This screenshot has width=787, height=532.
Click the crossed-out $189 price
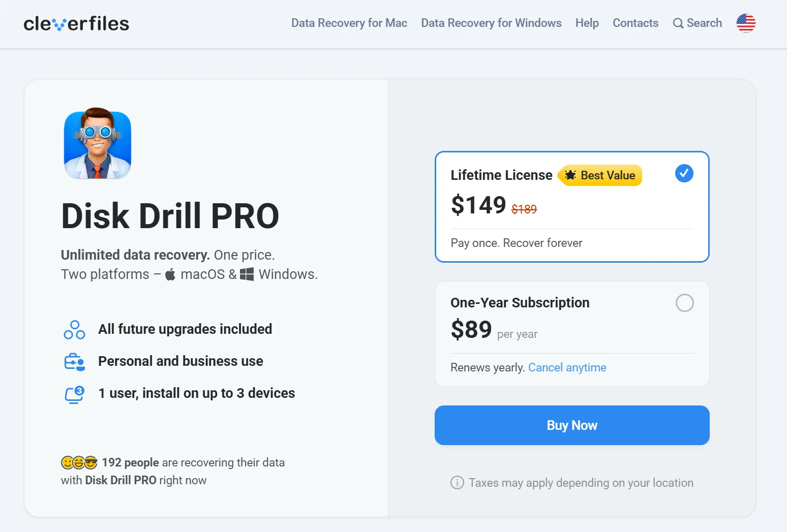point(524,209)
